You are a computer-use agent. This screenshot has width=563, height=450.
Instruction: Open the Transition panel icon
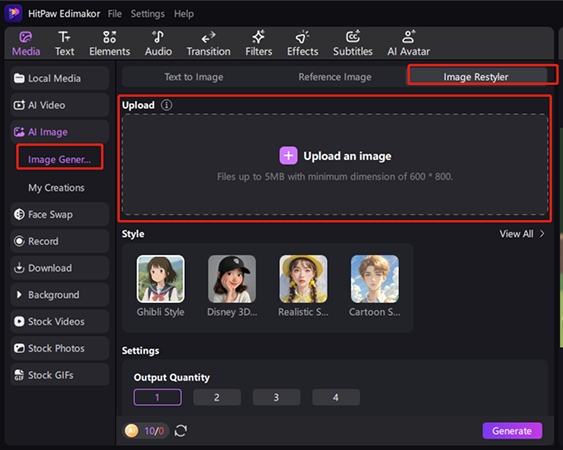[x=208, y=37]
